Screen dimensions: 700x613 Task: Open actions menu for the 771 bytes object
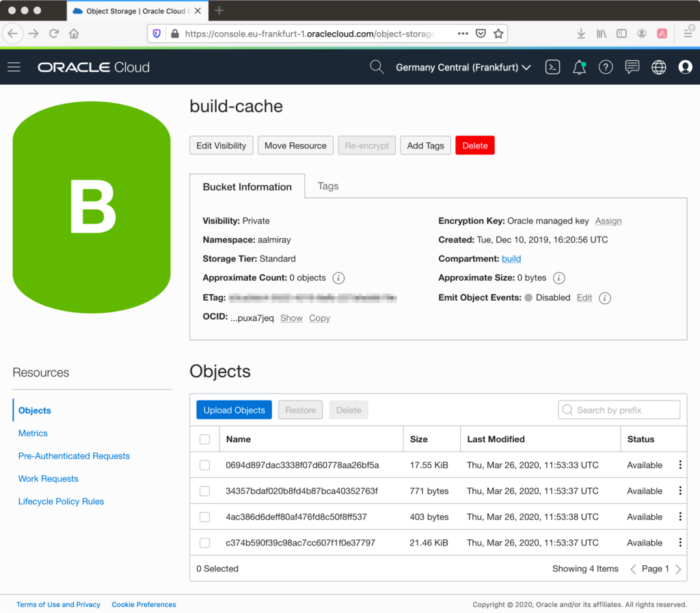pyautogui.click(x=679, y=491)
